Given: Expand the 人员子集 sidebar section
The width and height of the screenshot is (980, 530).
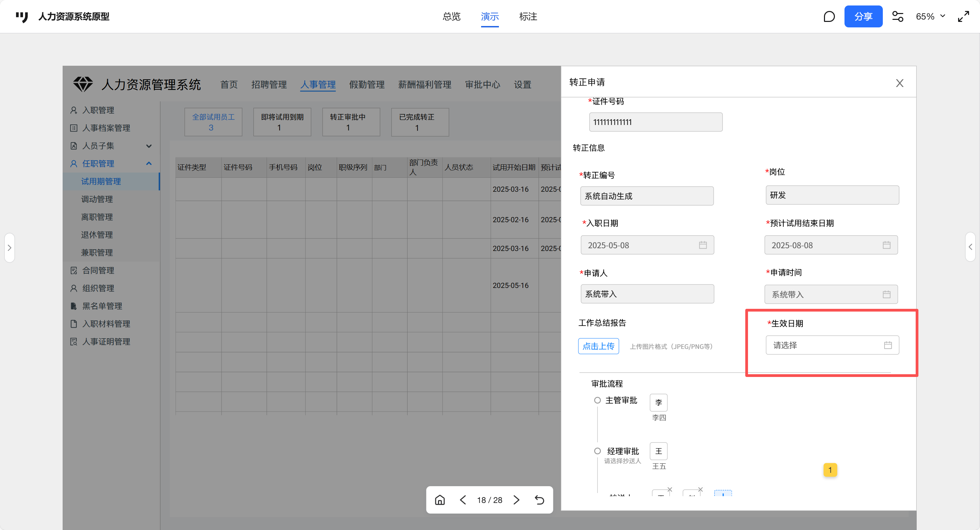Looking at the screenshot, I should [149, 146].
